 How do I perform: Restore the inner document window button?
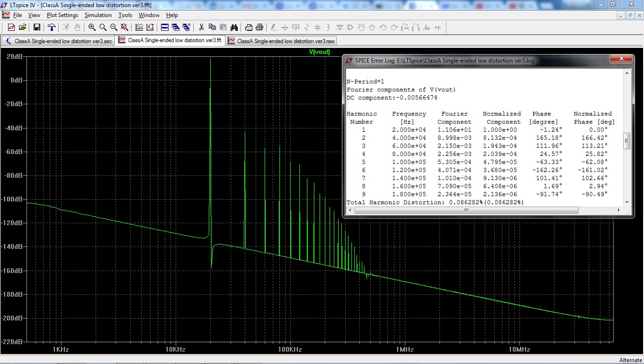pos(630,15)
